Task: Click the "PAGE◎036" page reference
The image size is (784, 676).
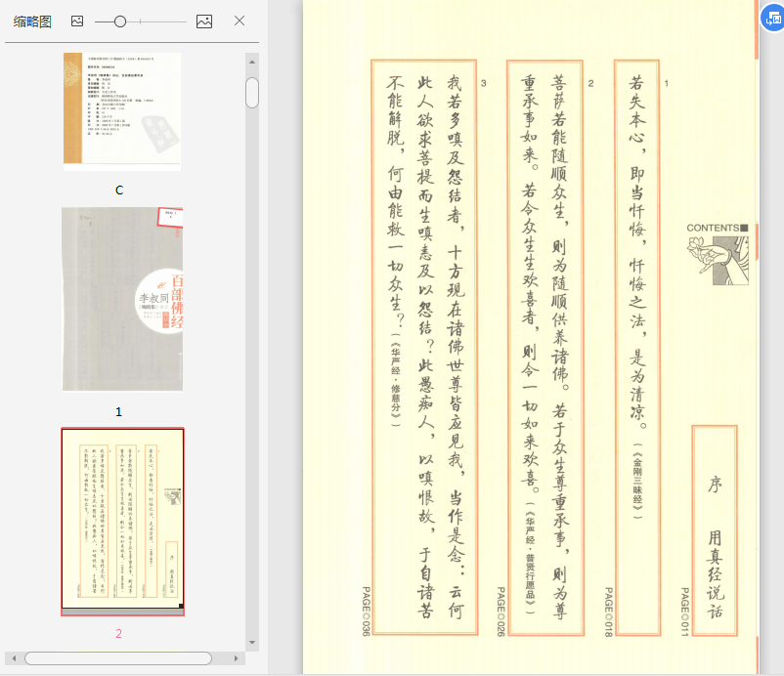Action: tap(366, 612)
